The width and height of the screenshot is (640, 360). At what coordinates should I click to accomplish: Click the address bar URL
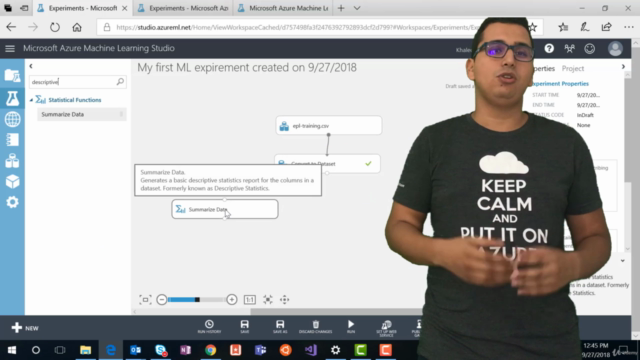pyautogui.click(x=298, y=27)
